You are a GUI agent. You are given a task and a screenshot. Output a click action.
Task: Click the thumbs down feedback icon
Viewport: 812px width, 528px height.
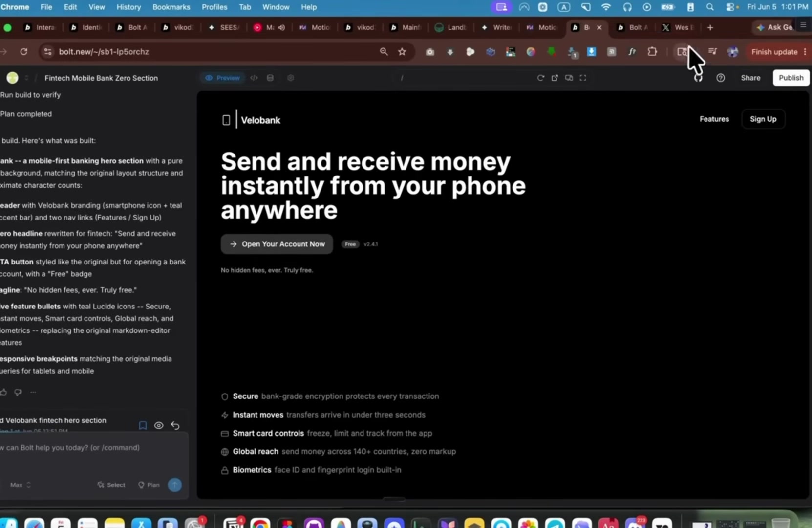(18, 392)
